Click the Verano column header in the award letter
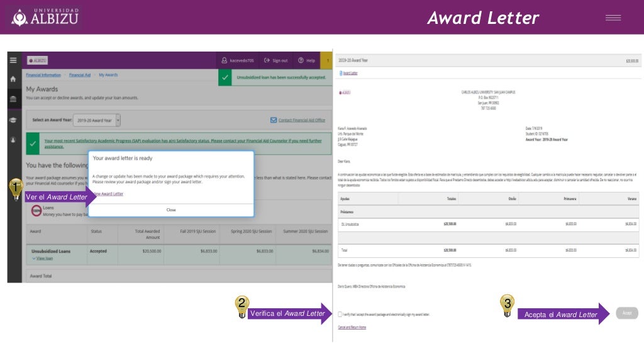The width and height of the screenshot is (644, 363). point(631,199)
